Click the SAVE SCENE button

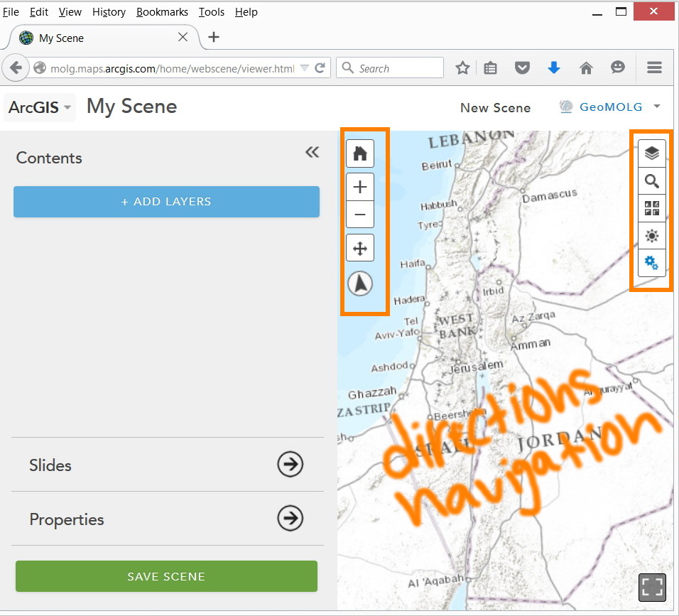point(166,576)
